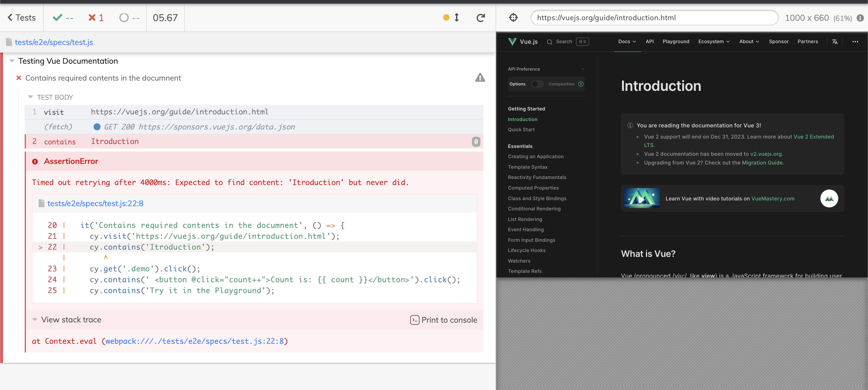Click the tests/e2e/specs/test.js file link

pyautogui.click(x=54, y=42)
